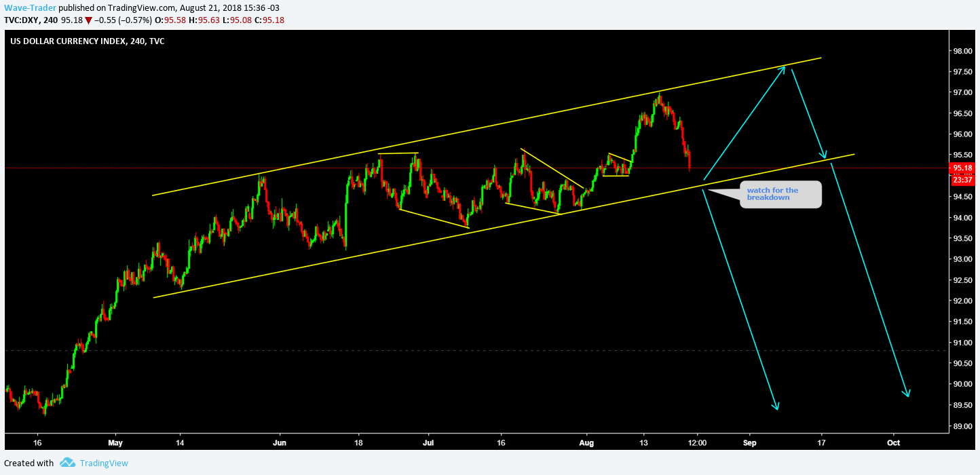Click the 93.00 price axis label

click(962, 259)
